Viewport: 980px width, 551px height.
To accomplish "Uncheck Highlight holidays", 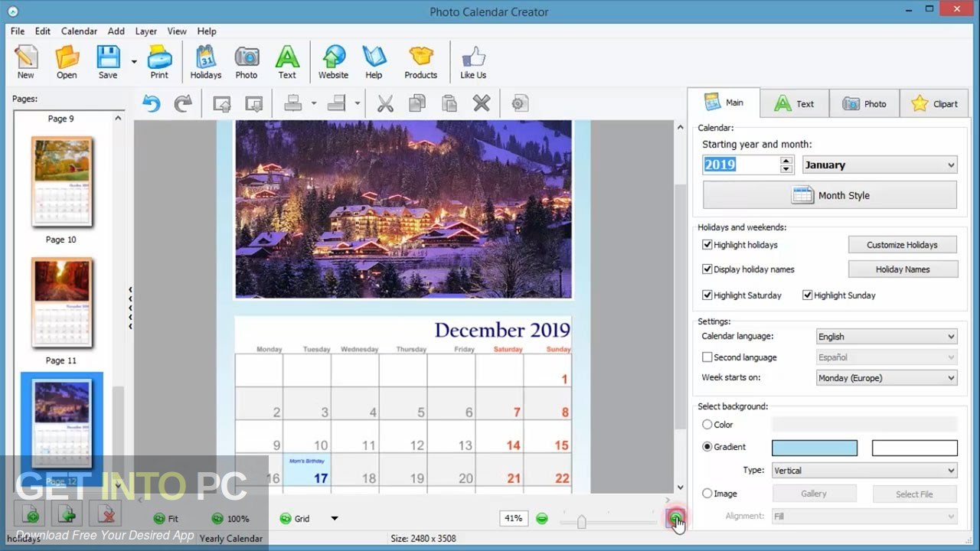I will click(x=707, y=245).
